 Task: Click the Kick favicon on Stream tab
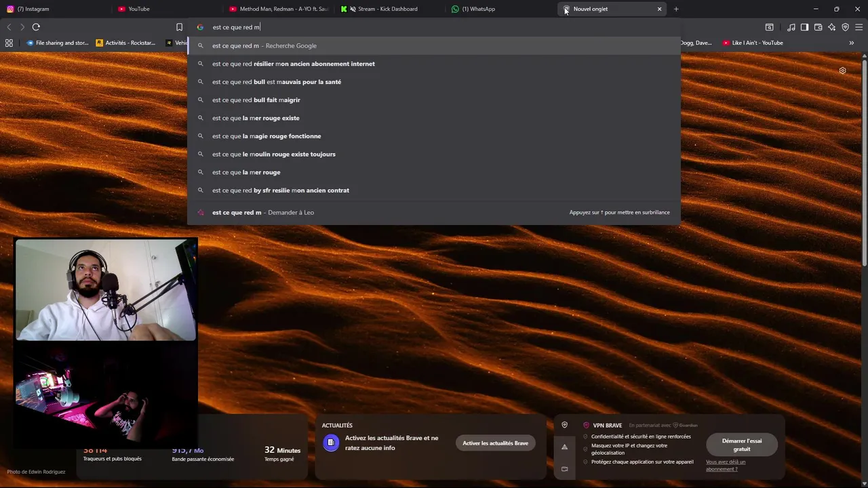[344, 9]
